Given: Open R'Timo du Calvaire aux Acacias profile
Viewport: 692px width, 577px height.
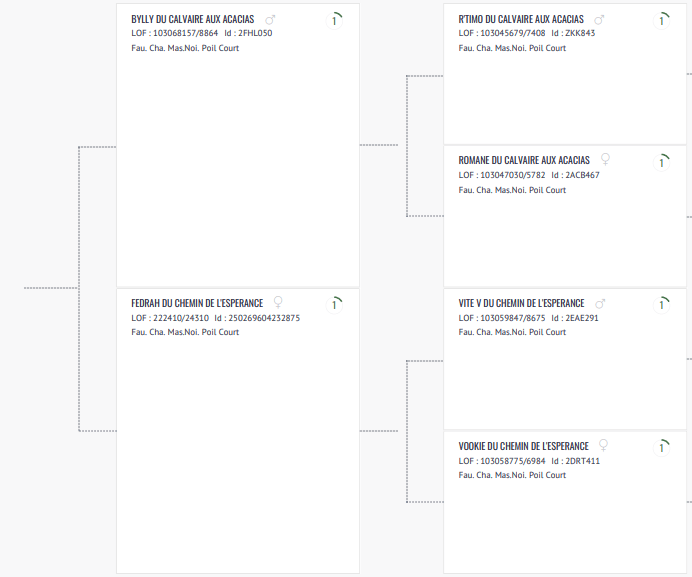Looking at the screenshot, I should (x=521, y=19).
